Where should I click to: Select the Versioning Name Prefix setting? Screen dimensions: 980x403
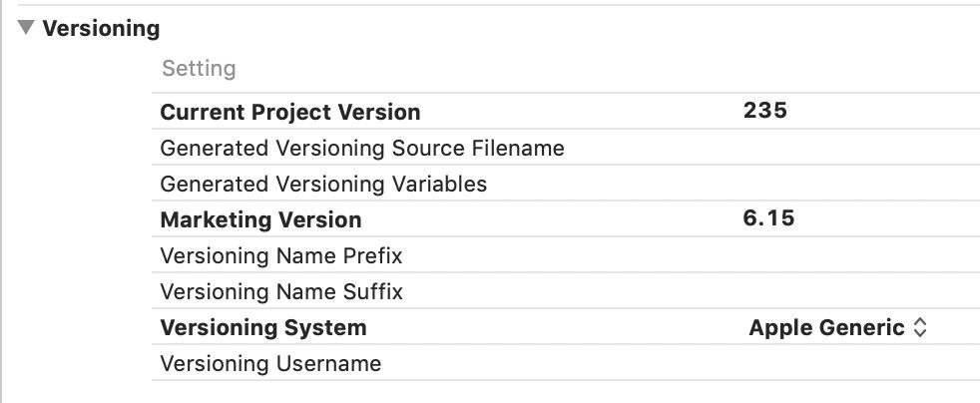tap(281, 256)
